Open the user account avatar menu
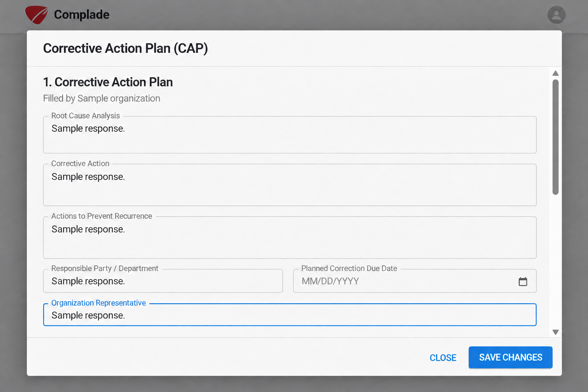 point(556,15)
